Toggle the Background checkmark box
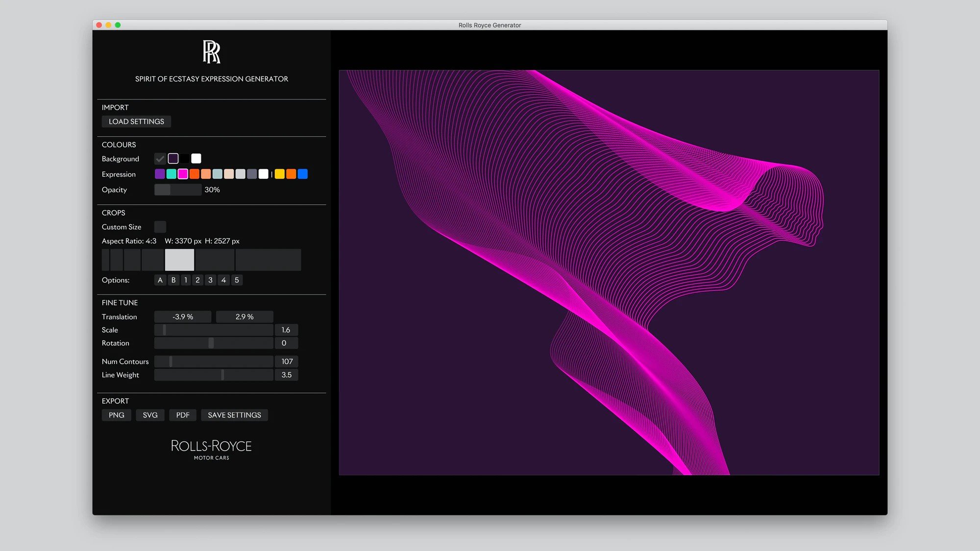Screen dimensions: 980x551 [160, 159]
